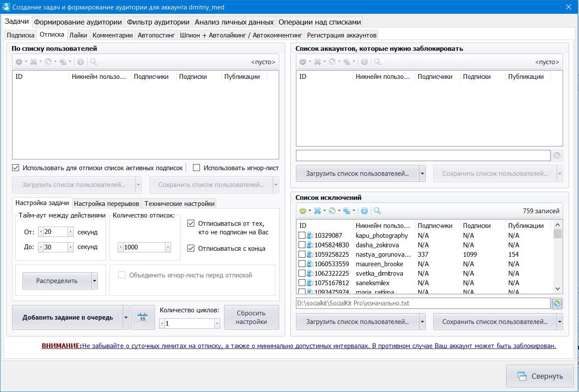
Task: Click the exclusions list scrollbar down arrow
Action: point(557,289)
